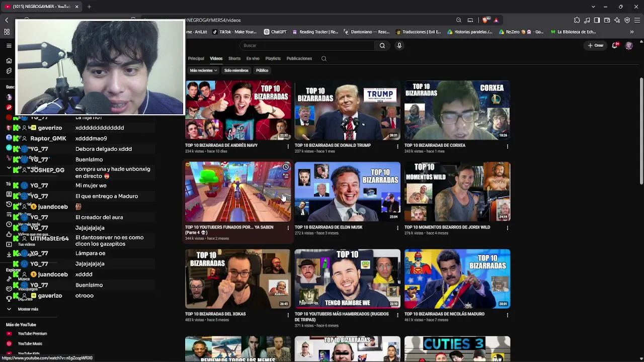Start voice search with the microphone icon
Image resolution: width=644 pixels, height=362 pixels.
pos(399,46)
